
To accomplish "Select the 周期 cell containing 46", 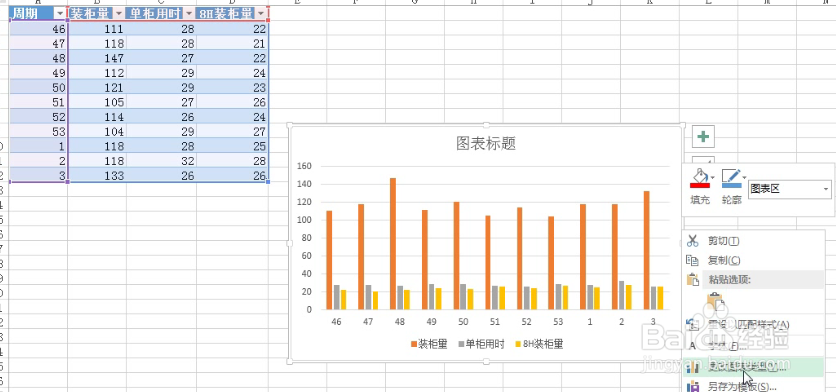I will (x=39, y=29).
